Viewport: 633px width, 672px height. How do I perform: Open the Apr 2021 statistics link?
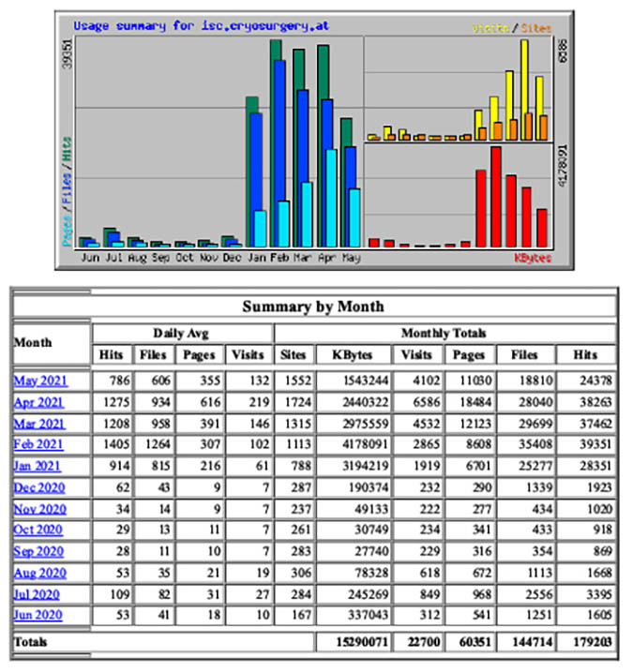click(x=38, y=402)
